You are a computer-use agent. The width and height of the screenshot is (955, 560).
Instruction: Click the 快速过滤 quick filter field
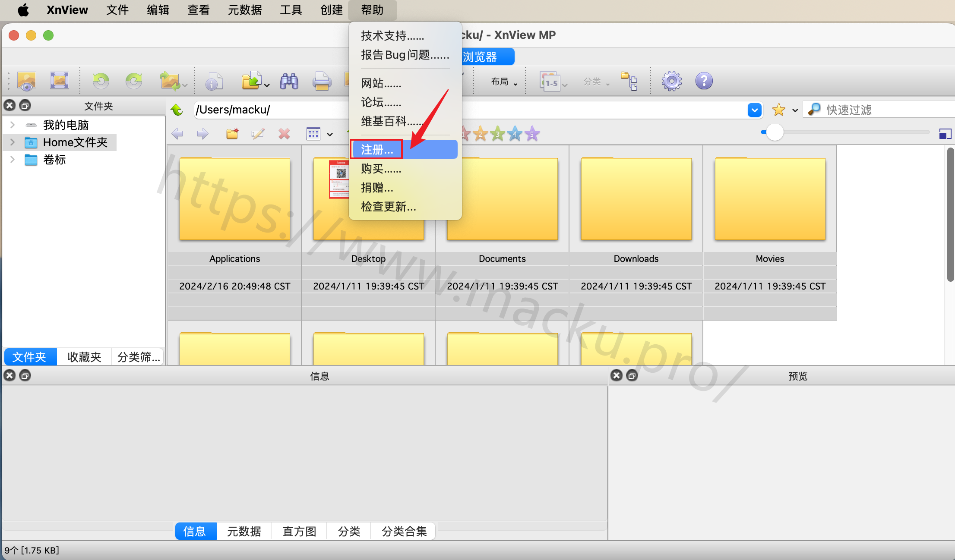(879, 110)
